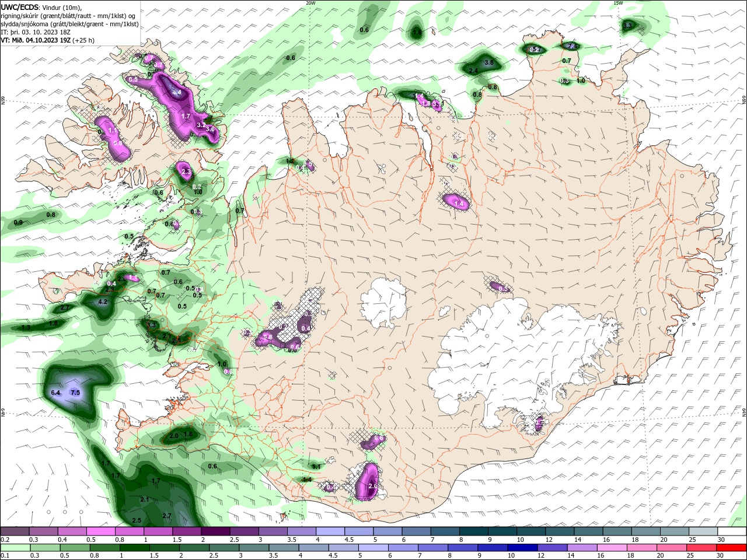This screenshot has height=560, width=747.
Task: Click the 'UWC/ECDS: Vindur (10m)' title text
Action: click(41, 7)
